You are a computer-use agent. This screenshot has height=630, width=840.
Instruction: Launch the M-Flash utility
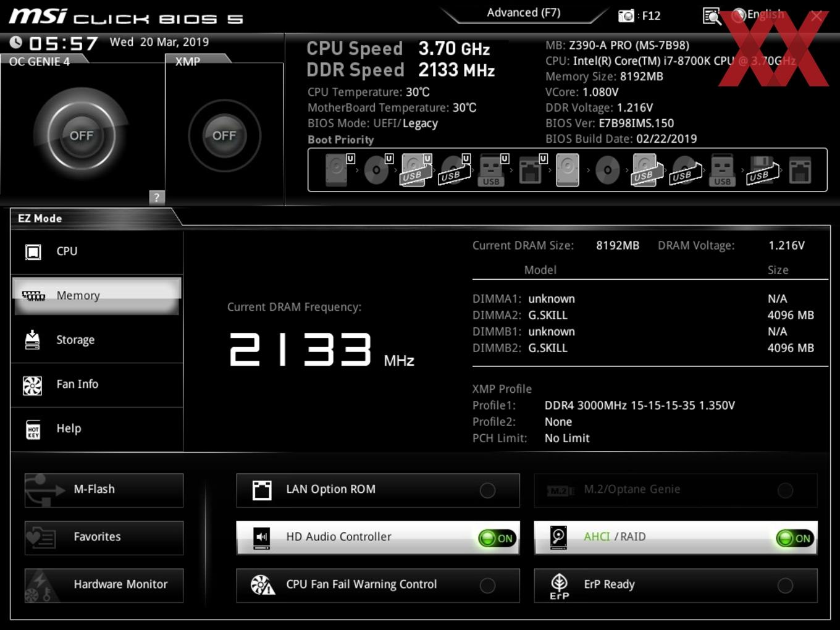(104, 490)
